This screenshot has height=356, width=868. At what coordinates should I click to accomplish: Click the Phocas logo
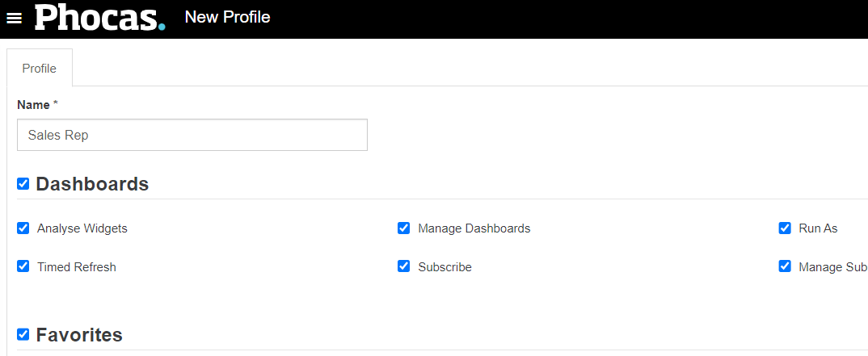(x=100, y=18)
